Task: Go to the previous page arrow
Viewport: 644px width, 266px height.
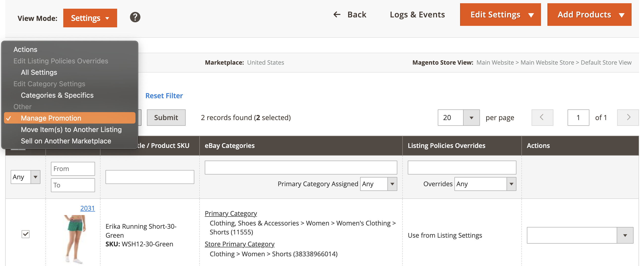Action: (x=542, y=118)
